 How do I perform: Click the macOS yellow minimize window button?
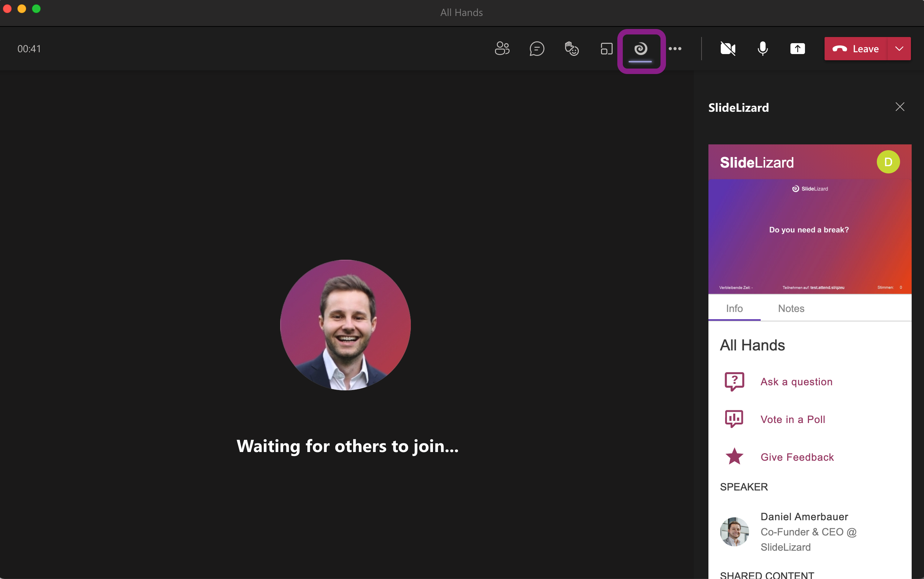[22, 9]
